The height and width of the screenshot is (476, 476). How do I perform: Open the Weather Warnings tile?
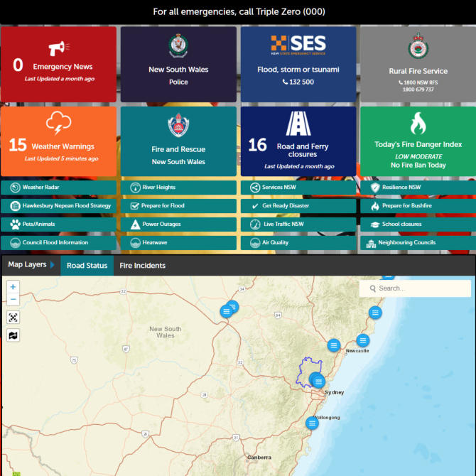[58, 141]
